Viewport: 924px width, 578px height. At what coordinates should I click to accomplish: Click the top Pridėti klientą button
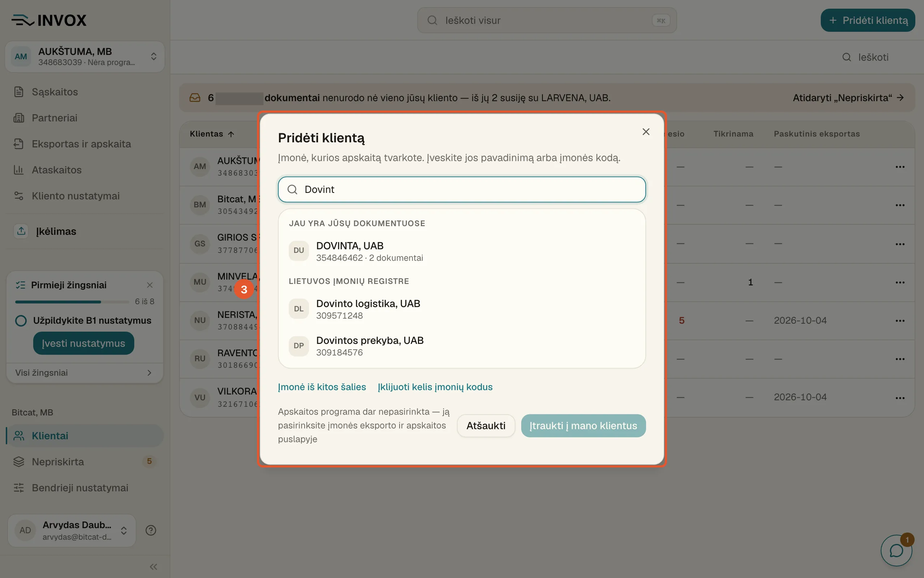(x=867, y=20)
